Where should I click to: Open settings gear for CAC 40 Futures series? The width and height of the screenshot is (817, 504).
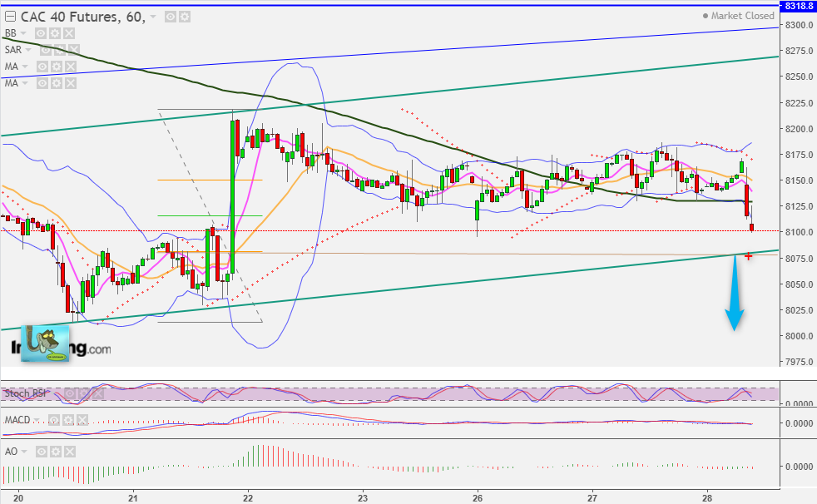185,17
